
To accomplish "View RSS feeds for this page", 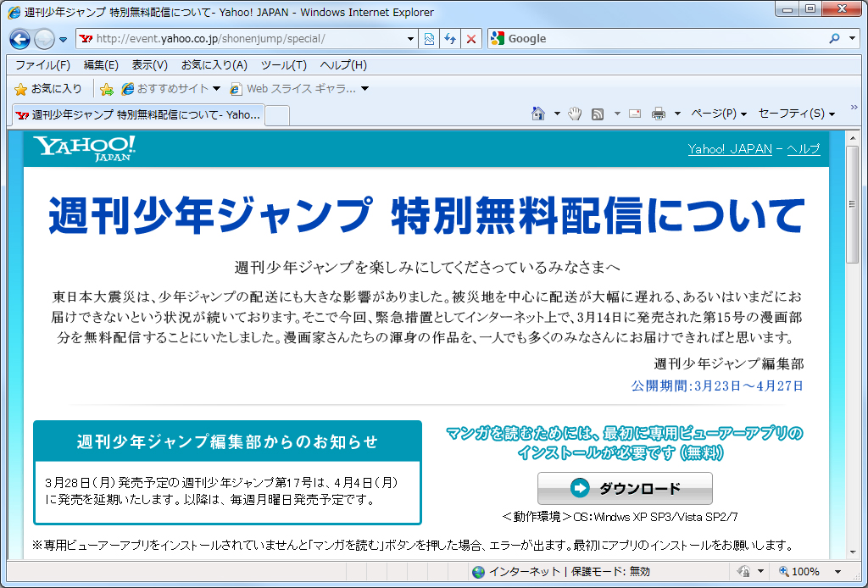I will [599, 113].
